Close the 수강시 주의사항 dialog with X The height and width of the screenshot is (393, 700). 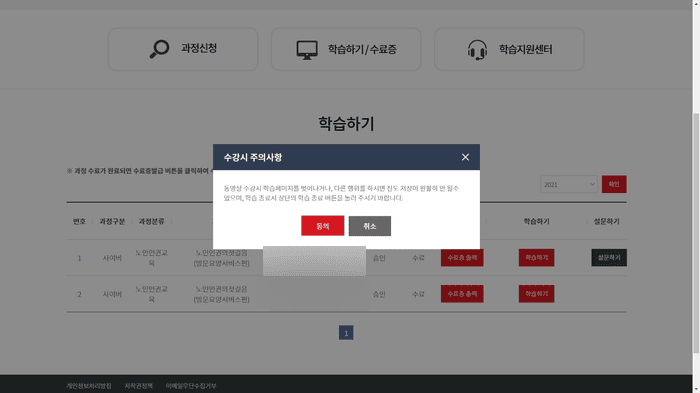465,157
